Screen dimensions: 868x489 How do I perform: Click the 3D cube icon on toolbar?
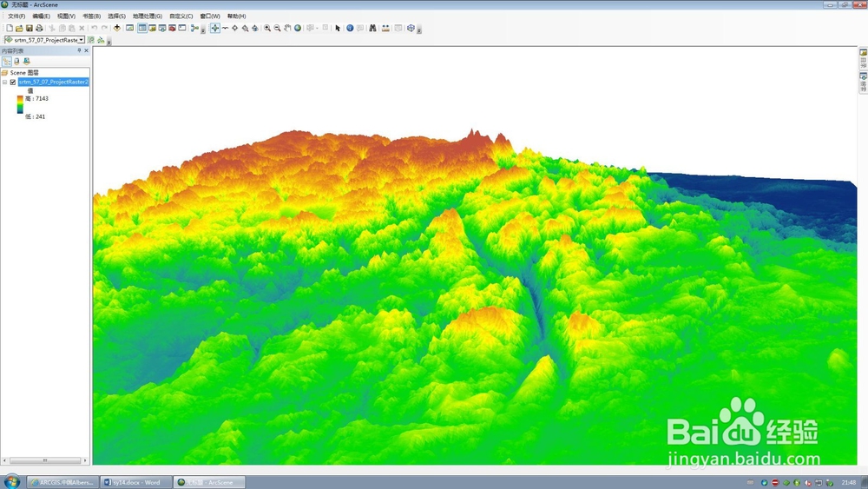point(411,28)
